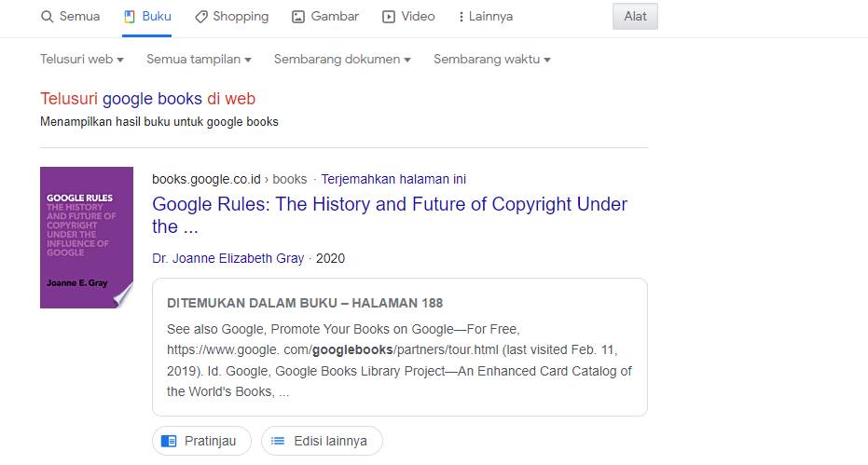Screen dimensions: 868x465
Task: Click the three-dot icon beside Lainnya
Action: 461,17
